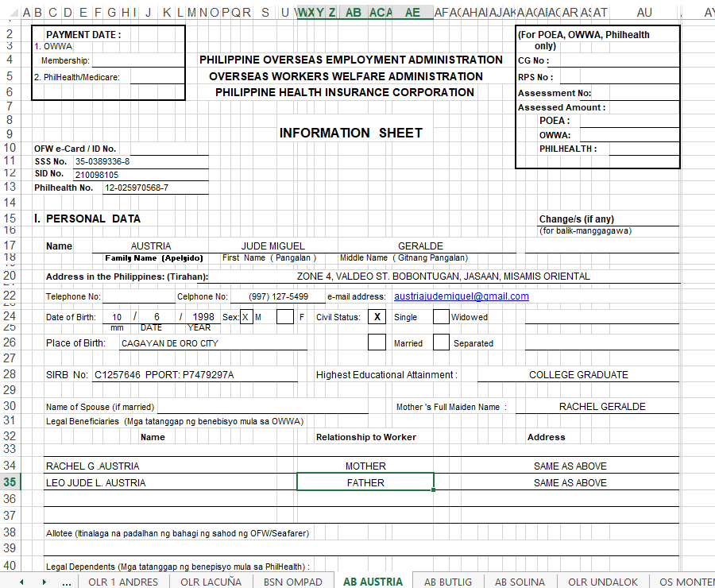Click the Allotee label row
Image resolution: width=715 pixels, height=588 pixels.
click(x=177, y=533)
